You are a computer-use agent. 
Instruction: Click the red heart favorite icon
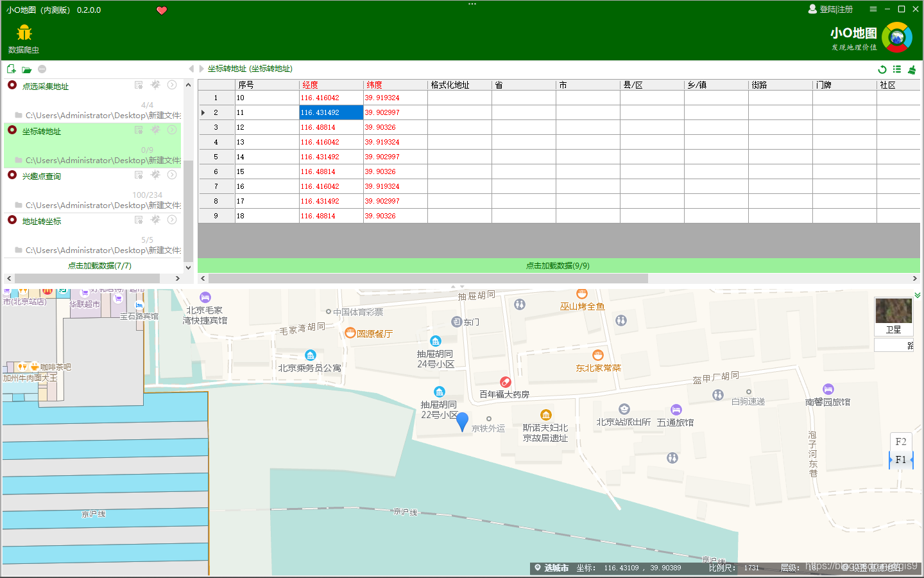pos(162,10)
